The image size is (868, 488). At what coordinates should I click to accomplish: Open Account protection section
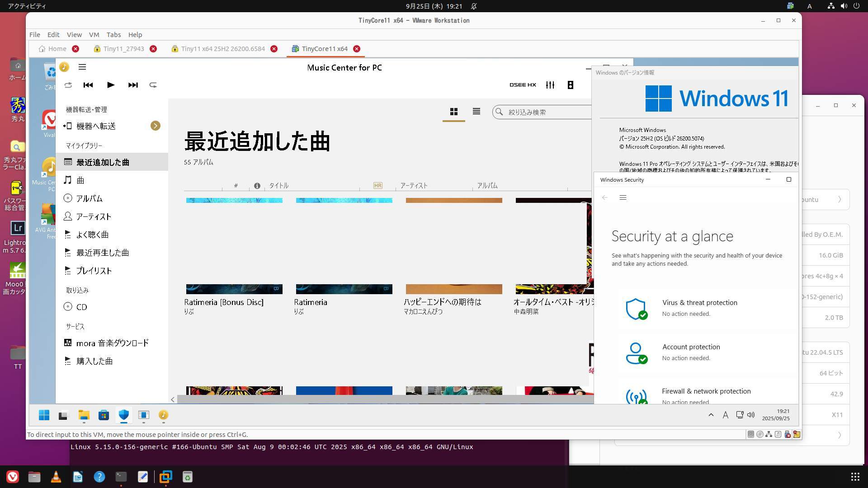click(x=691, y=347)
